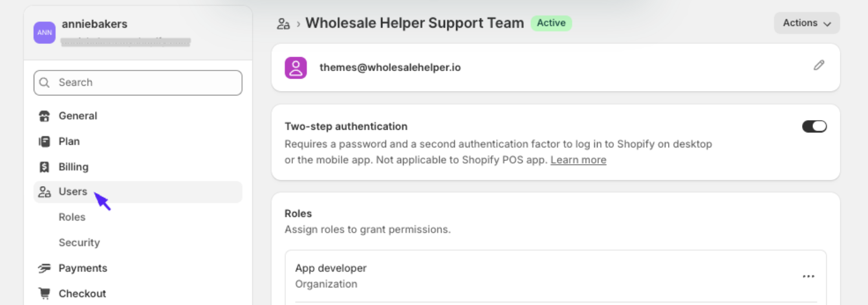This screenshot has width=868, height=305.
Task: Click the Active status badge
Action: tap(551, 23)
